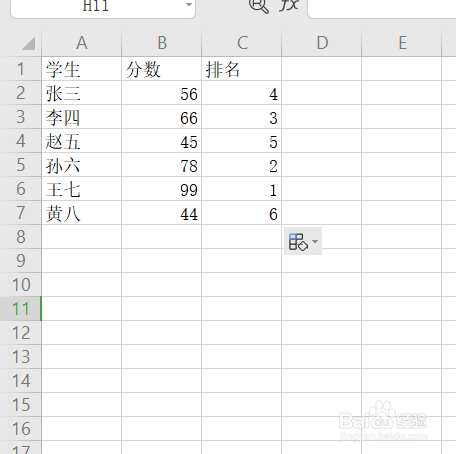
Task: Click rank cell for 黄八 showing 6
Action: tap(242, 213)
